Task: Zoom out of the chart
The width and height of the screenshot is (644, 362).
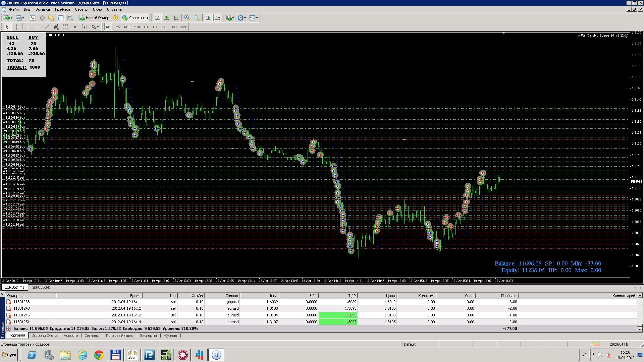Action: [197, 18]
